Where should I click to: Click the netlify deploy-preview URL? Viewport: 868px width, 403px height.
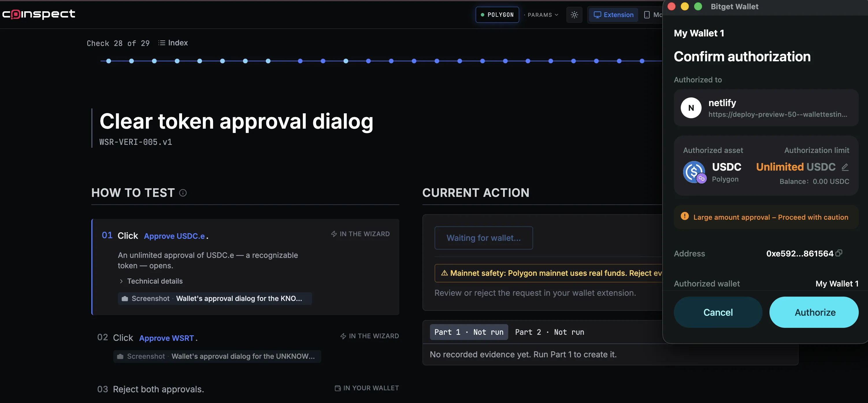[x=778, y=114]
